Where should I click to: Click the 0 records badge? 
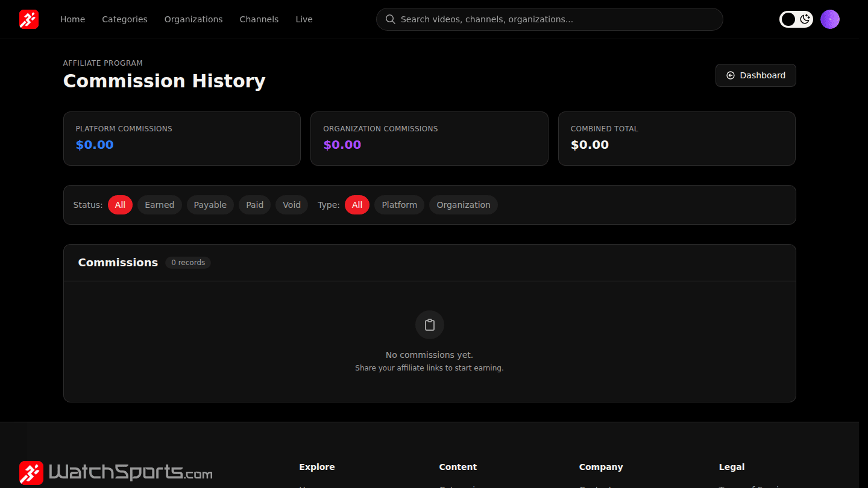coord(188,263)
